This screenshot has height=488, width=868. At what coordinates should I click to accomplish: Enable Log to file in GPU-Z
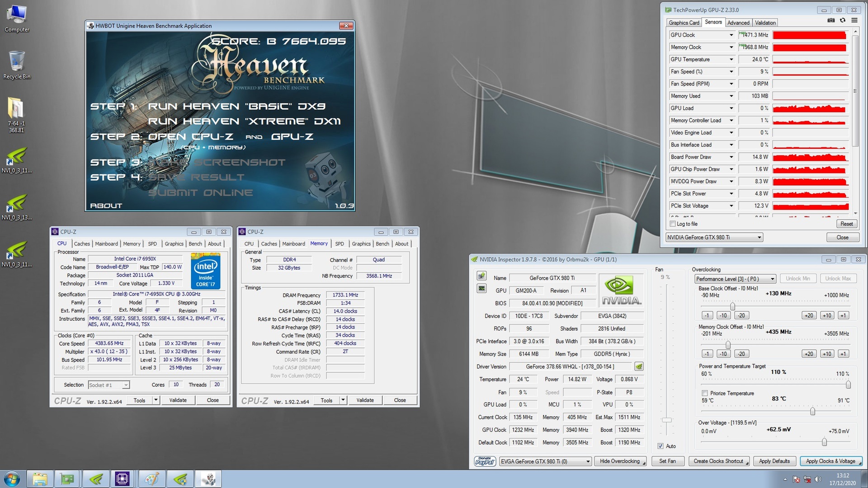coord(672,224)
